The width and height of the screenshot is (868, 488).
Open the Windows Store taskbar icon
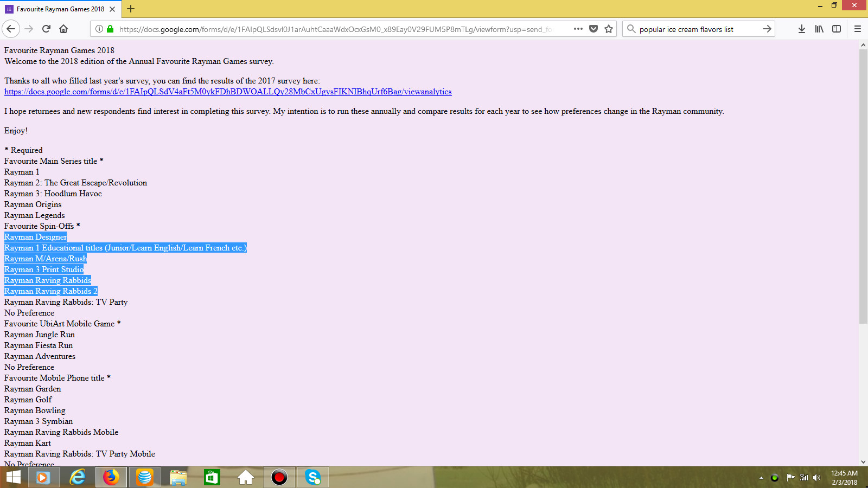212,477
